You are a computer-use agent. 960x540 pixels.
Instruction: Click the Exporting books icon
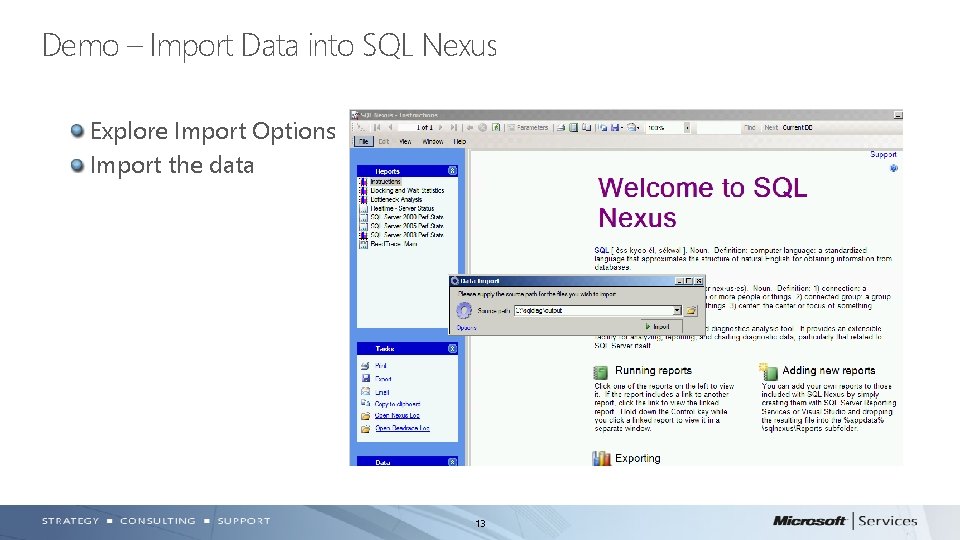pyautogui.click(x=601, y=458)
